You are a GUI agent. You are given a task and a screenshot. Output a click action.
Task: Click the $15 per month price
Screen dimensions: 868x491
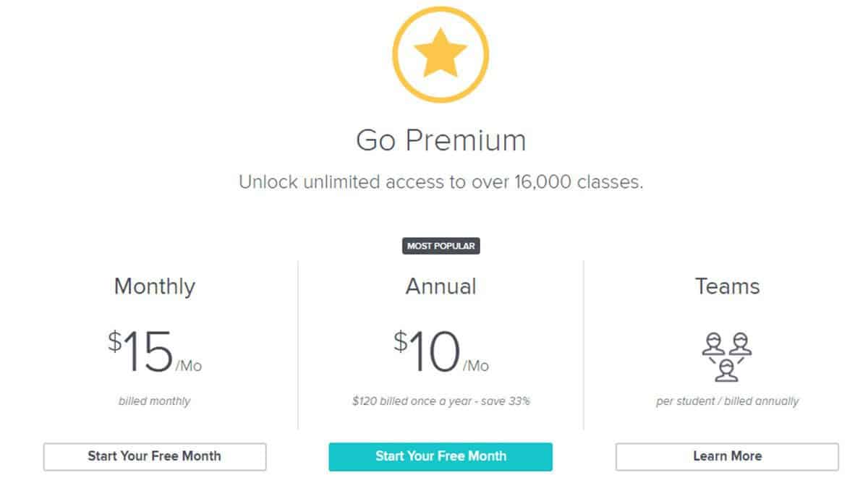(155, 352)
